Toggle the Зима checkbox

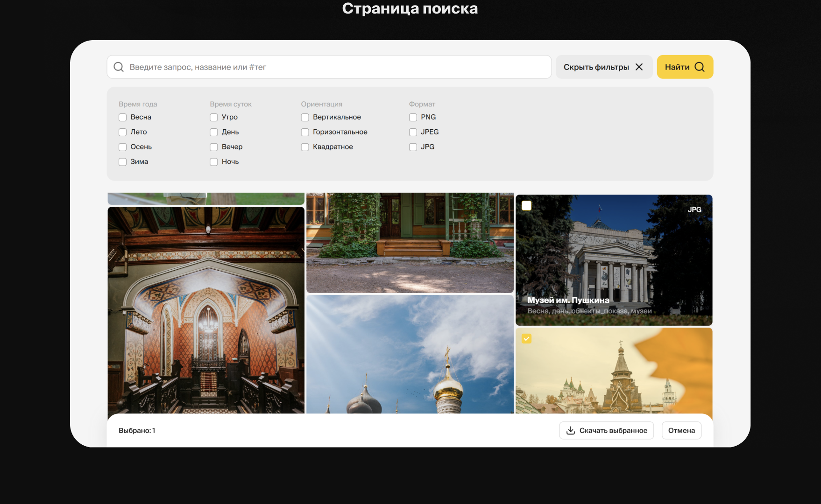click(x=123, y=162)
